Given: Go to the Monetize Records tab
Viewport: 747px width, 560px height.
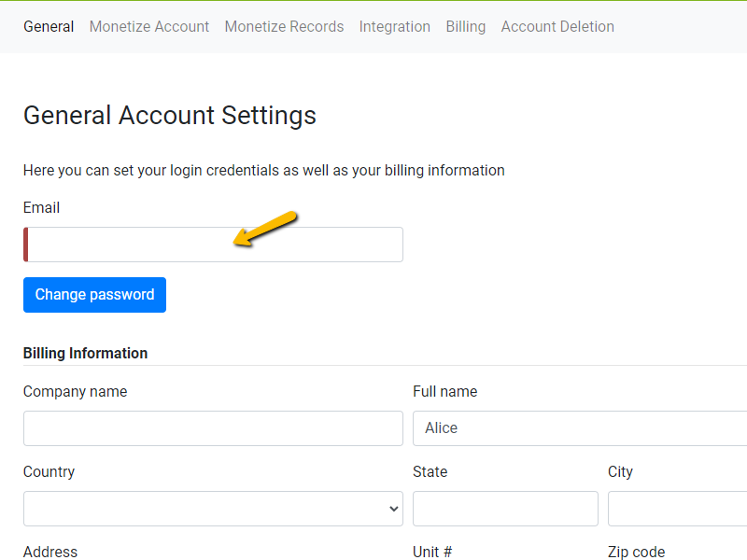Looking at the screenshot, I should point(284,26).
